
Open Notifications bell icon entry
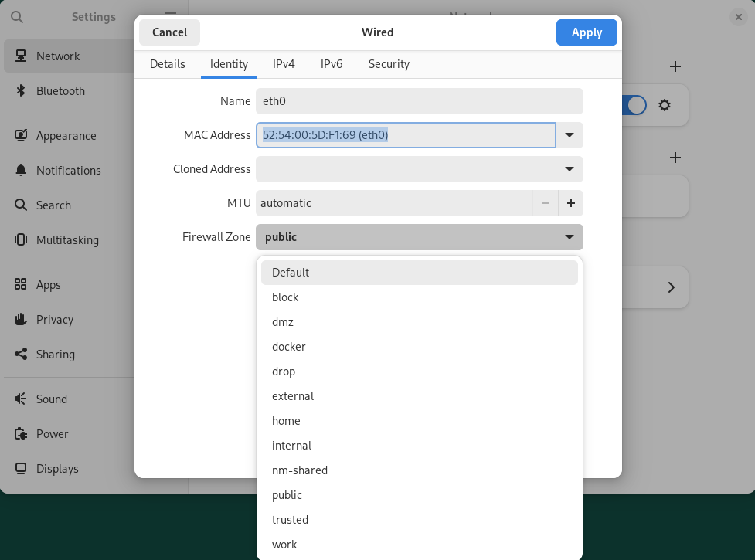pos(21,171)
